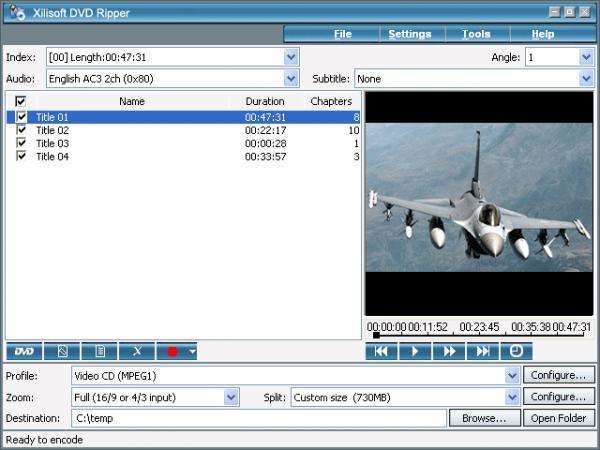Click Configure button next to Split

pyautogui.click(x=558, y=397)
